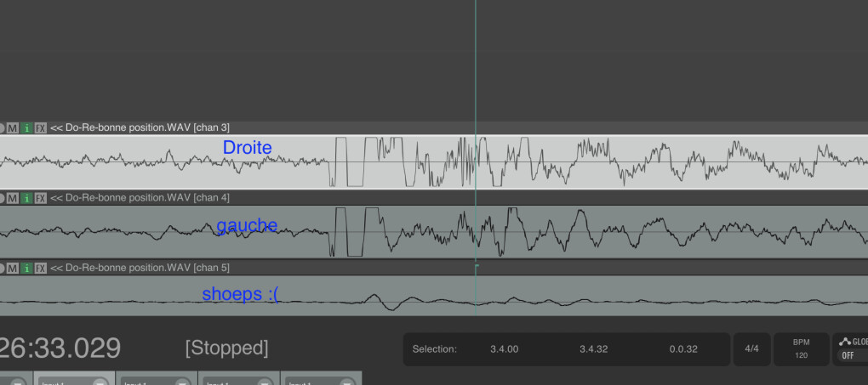Open FX chain of the chan 5 item
868x385 pixels.
point(40,268)
